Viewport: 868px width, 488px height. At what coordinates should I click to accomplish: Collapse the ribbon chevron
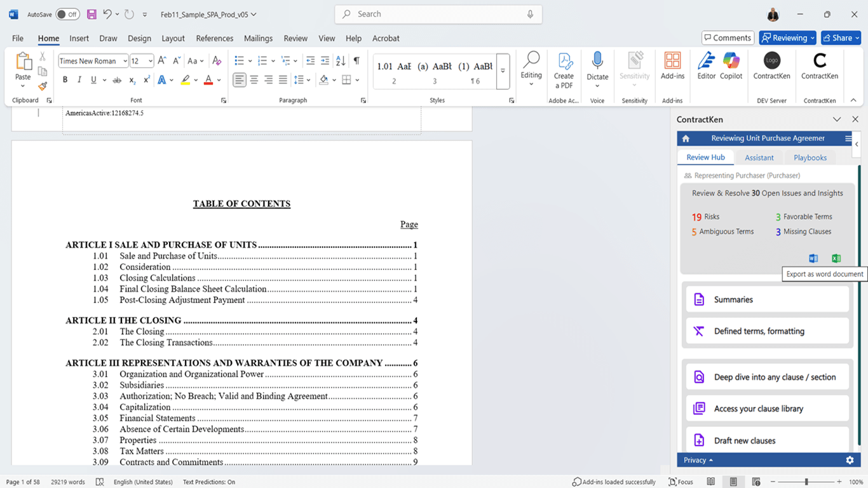[853, 100]
